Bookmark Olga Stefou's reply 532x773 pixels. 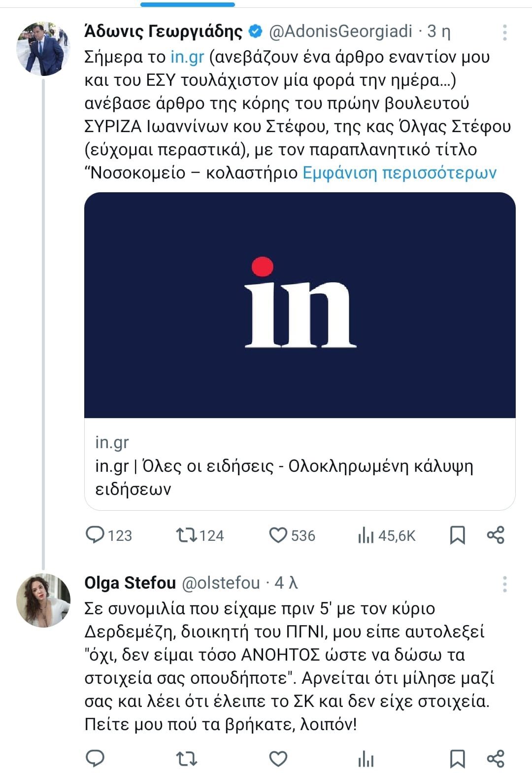point(458,759)
